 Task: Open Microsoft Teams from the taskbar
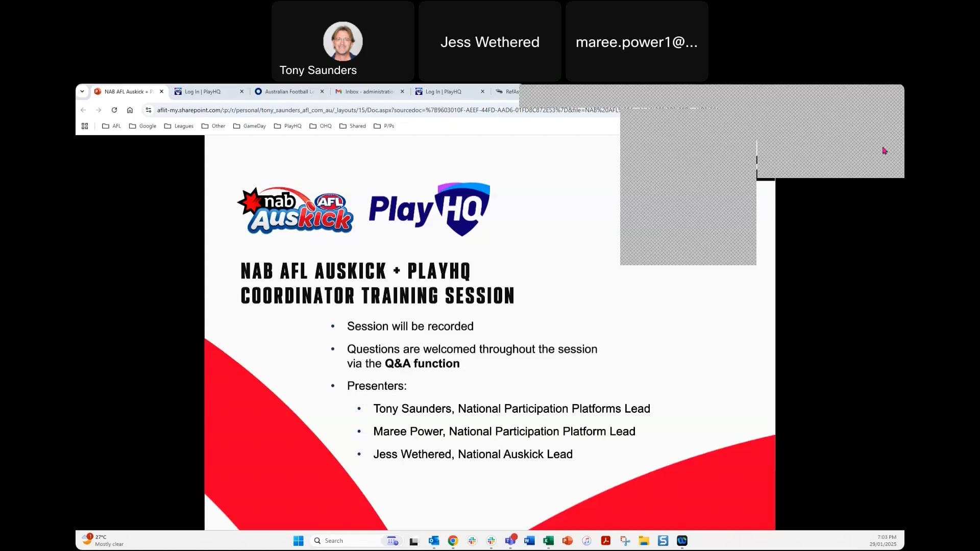[x=510, y=541]
